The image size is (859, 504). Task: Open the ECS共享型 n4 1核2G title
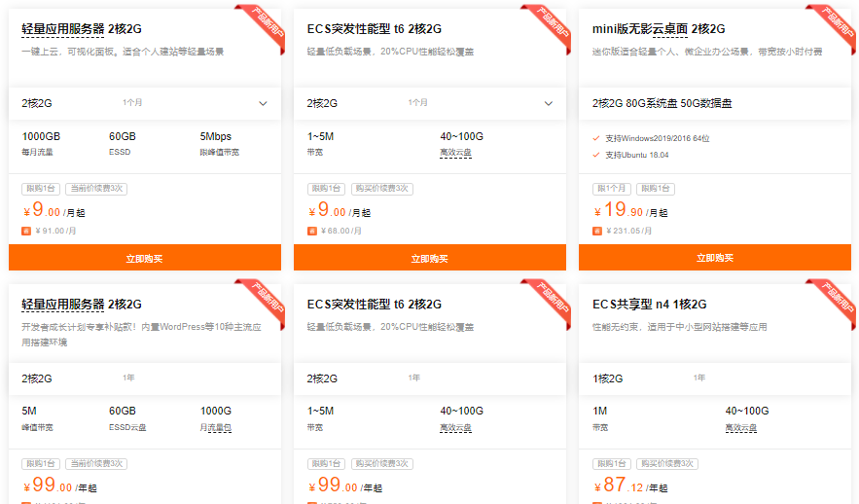click(649, 304)
